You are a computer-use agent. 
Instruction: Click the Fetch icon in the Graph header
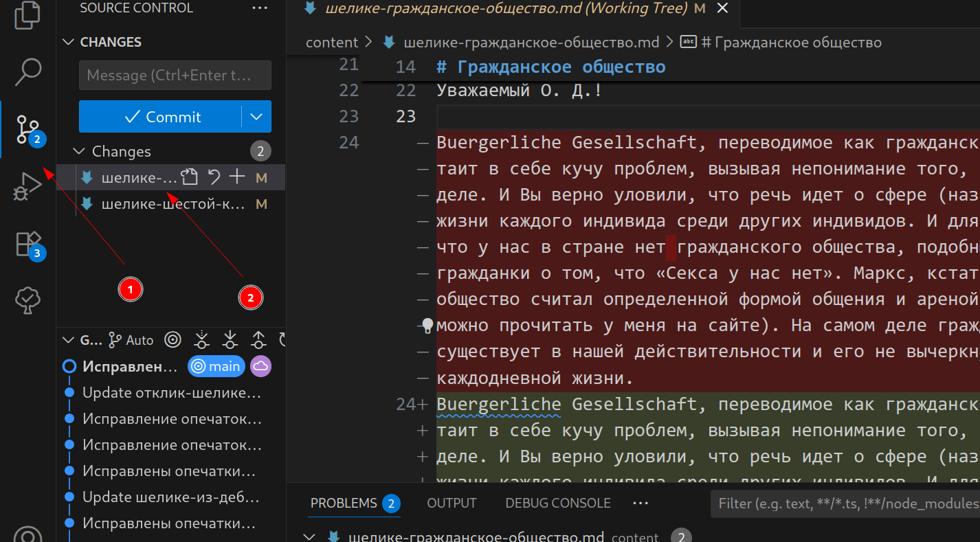coord(202,339)
